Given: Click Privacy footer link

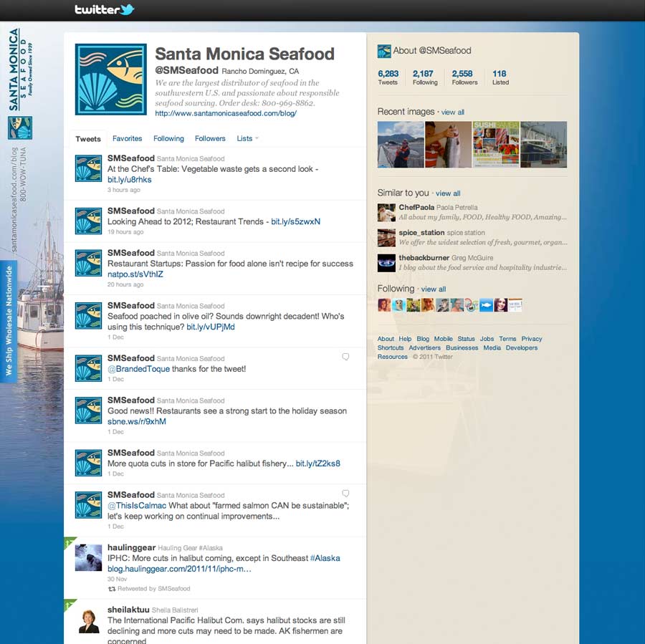Looking at the screenshot, I should point(532,339).
